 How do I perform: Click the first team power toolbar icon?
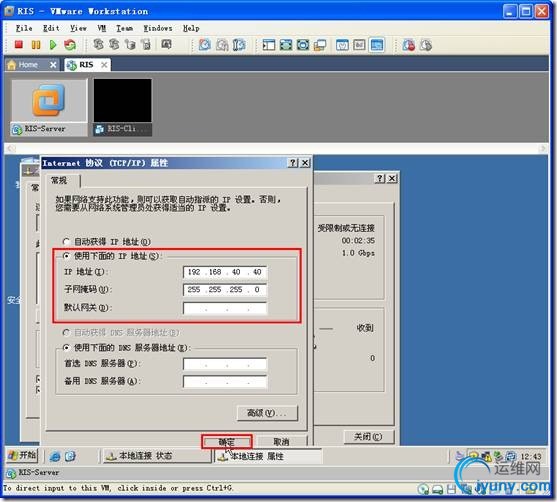click(x=98, y=44)
